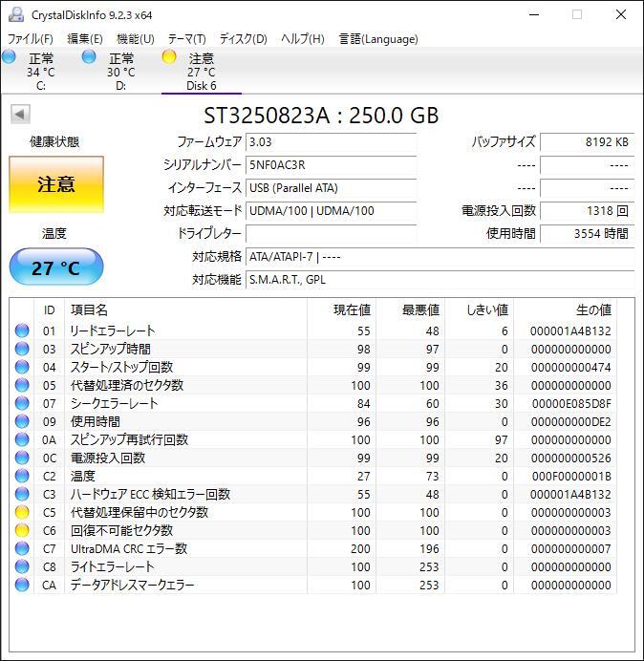Click the serial number field 5NF0AC3R
Screen dimensions: 644x661
click(331, 165)
